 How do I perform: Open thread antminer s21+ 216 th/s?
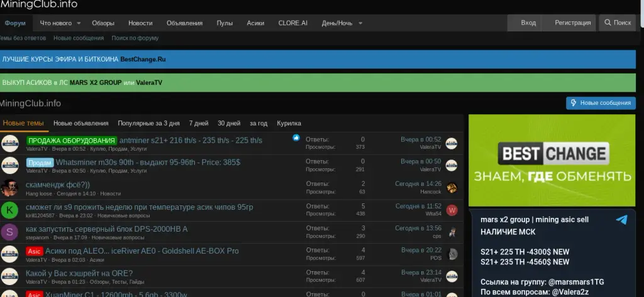click(x=191, y=140)
